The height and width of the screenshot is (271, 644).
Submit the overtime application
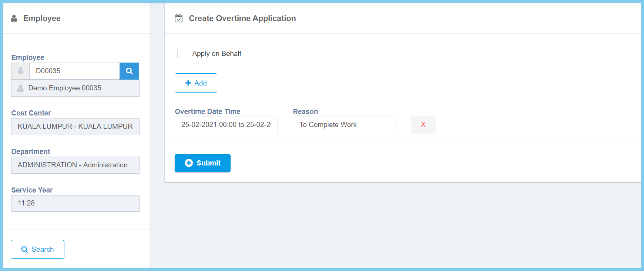pyautogui.click(x=202, y=163)
